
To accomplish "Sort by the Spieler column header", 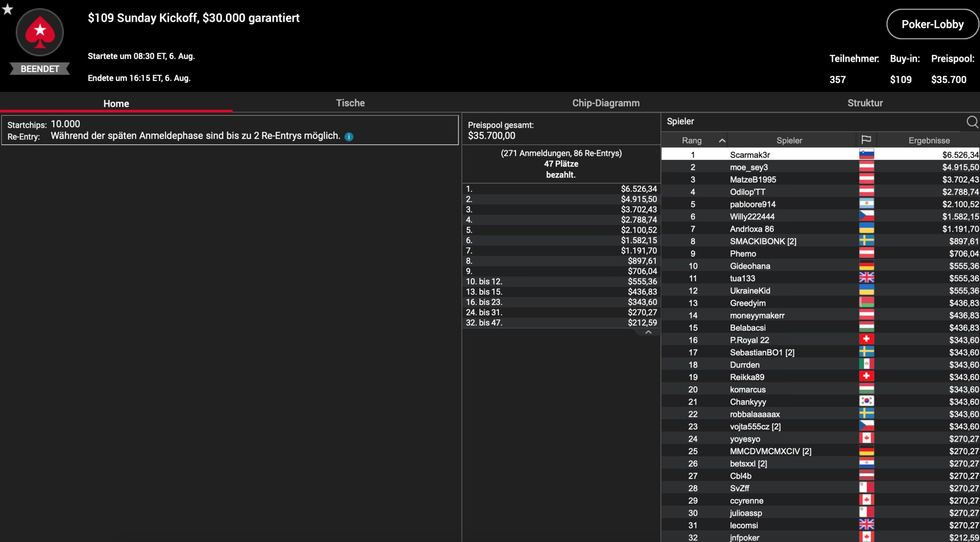I will click(x=789, y=140).
